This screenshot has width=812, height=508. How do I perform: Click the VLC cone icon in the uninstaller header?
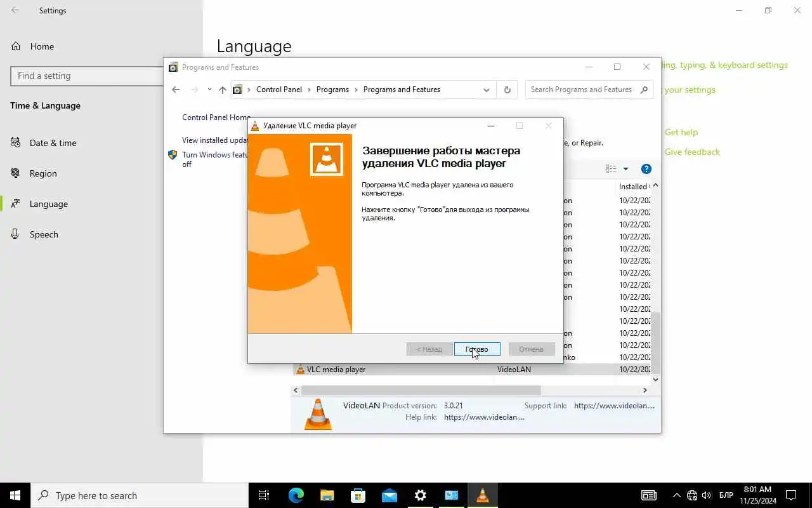[327, 159]
